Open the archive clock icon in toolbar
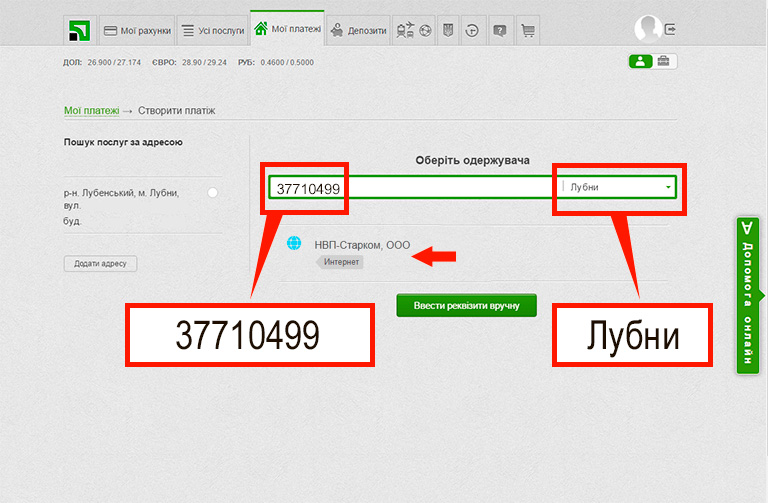The width and height of the screenshot is (768, 503). tap(472, 31)
